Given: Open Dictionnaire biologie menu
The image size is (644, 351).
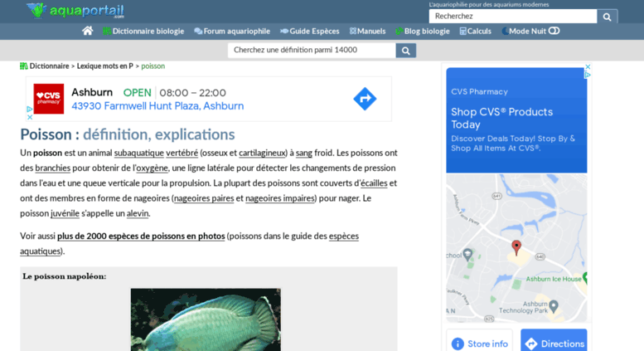Looking at the screenshot, I should (x=143, y=32).
